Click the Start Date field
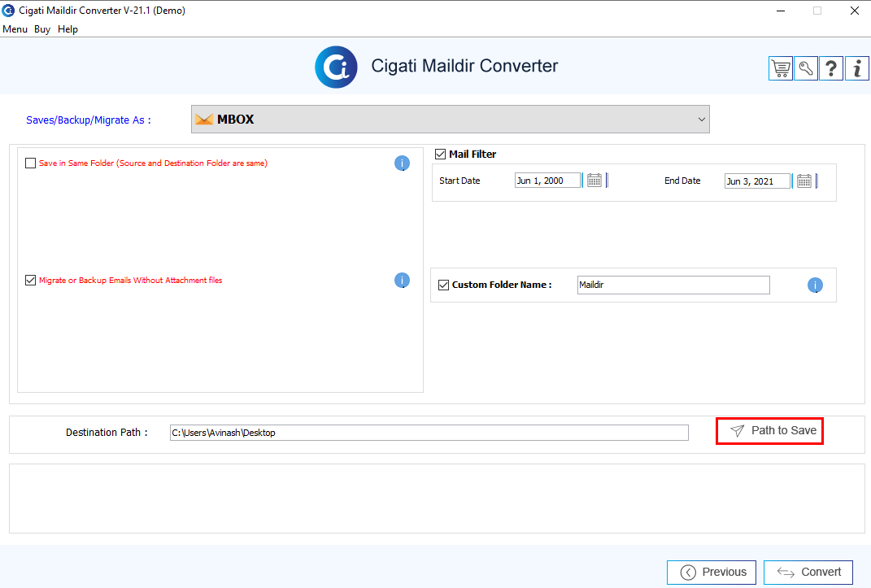The height and width of the screenshot is (588, 871). click(547, 181)
